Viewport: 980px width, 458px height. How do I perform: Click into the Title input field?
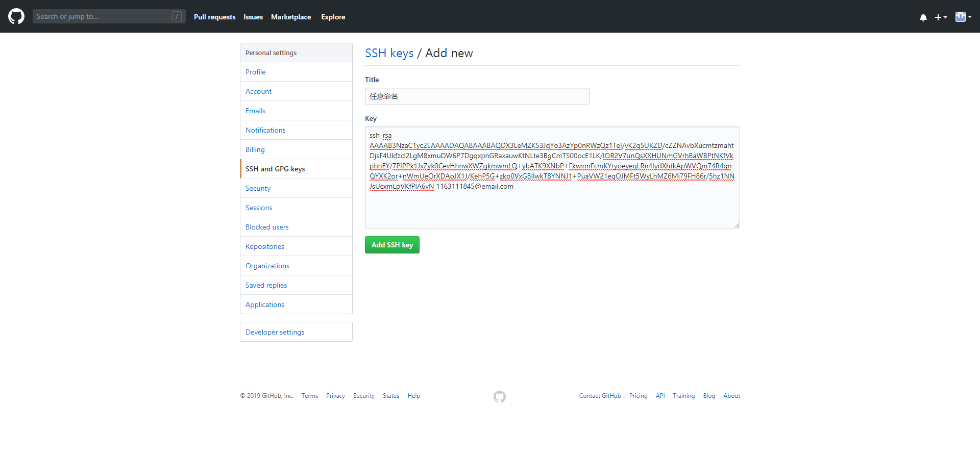click(x=477, y=96)
